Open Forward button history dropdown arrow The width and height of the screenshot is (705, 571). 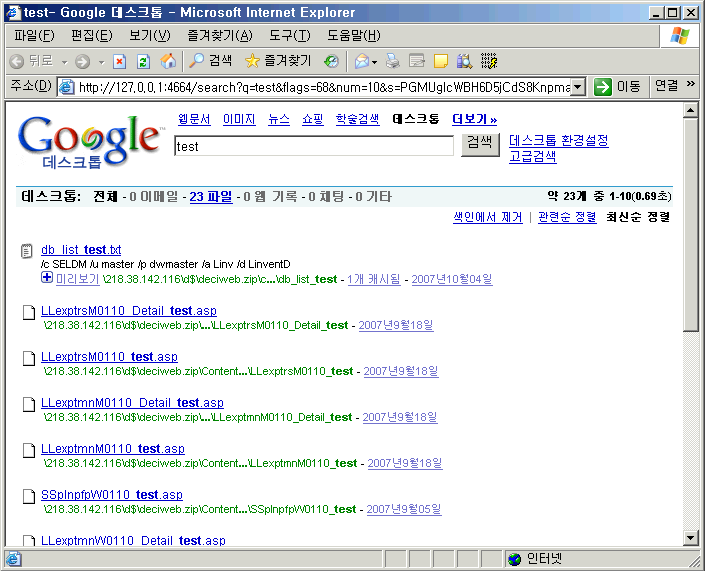(x=101, y=62)
